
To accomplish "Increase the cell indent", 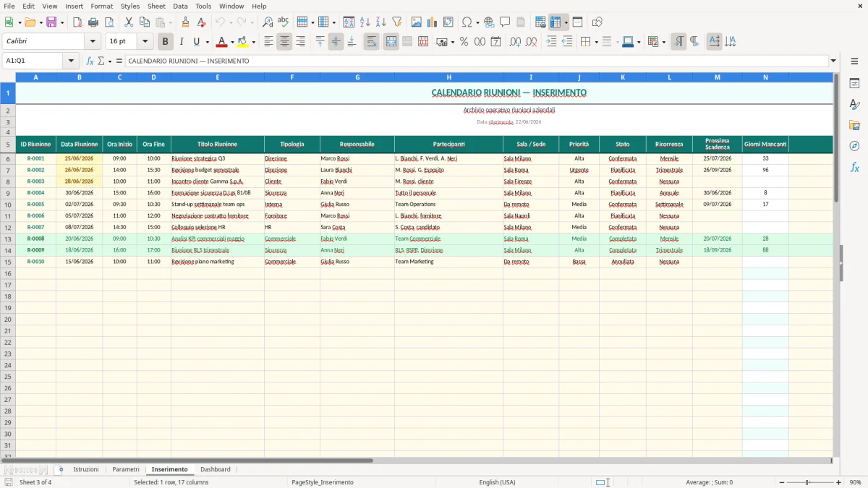I will (551, 42).
